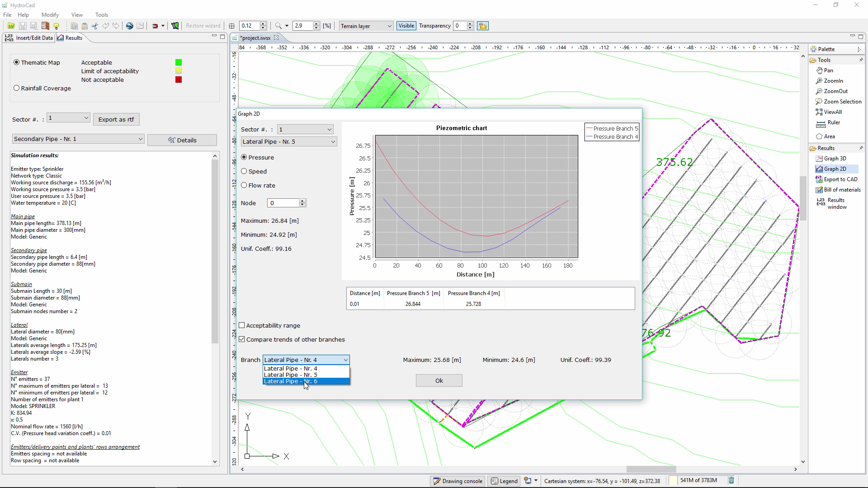Select the Rainfall Coverage option
The width and height of the screenshot is (868, 488).
(x=17, y=88)
